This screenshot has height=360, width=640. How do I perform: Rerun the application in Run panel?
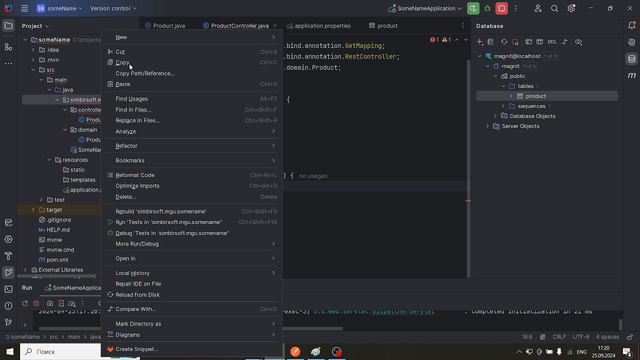[25, 303]
